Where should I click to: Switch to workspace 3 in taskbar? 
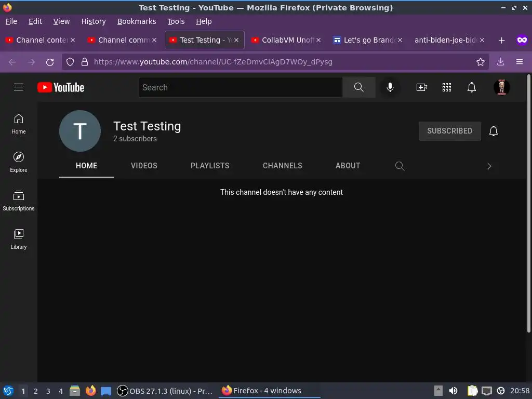click(x=48, y=391)
